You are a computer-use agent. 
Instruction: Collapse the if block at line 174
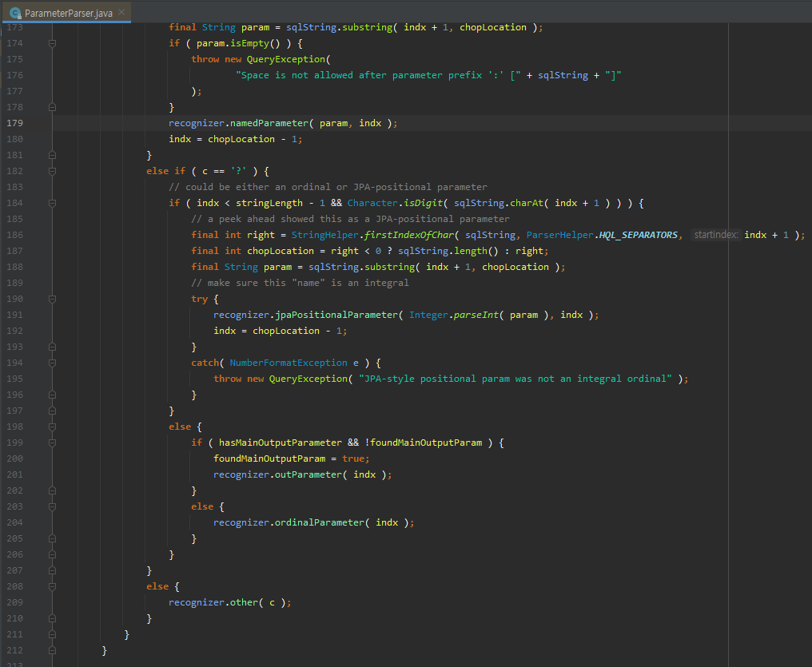click(52, 43)
